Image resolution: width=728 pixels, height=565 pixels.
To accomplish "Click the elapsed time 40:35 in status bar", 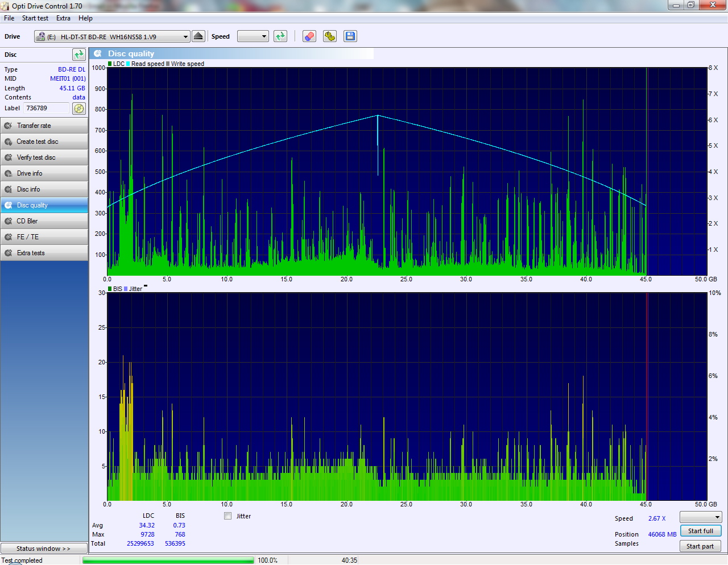I will pyautogui.click(x=349, y=560).
